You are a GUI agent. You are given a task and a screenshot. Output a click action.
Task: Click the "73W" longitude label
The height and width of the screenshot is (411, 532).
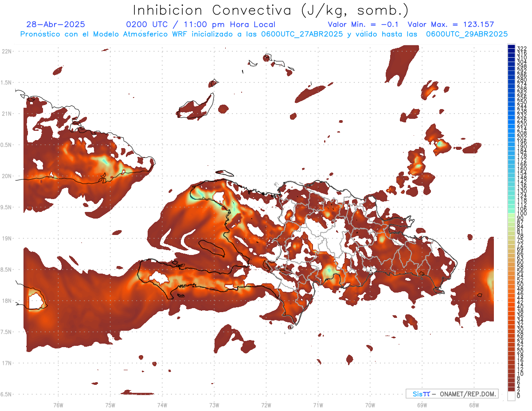pos(214,405)
